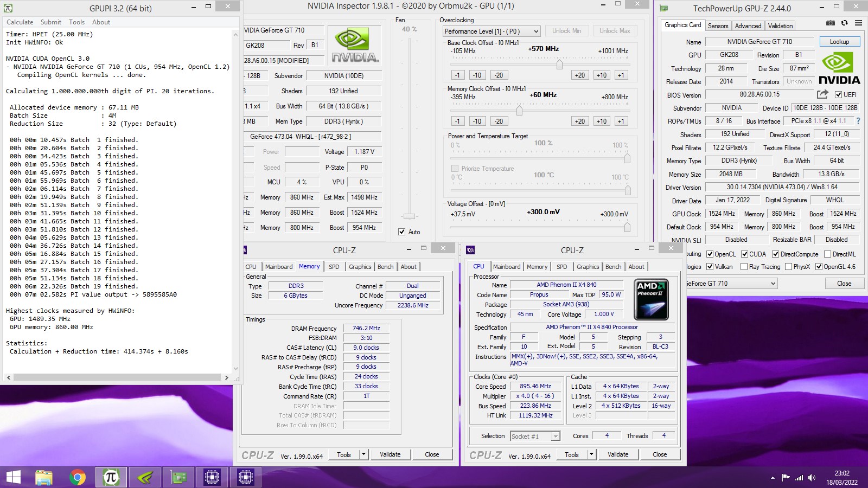Open the GPUPI Tools menu
Image resolution: width=868 pixels, height=488 pixels.
[76, 22]
